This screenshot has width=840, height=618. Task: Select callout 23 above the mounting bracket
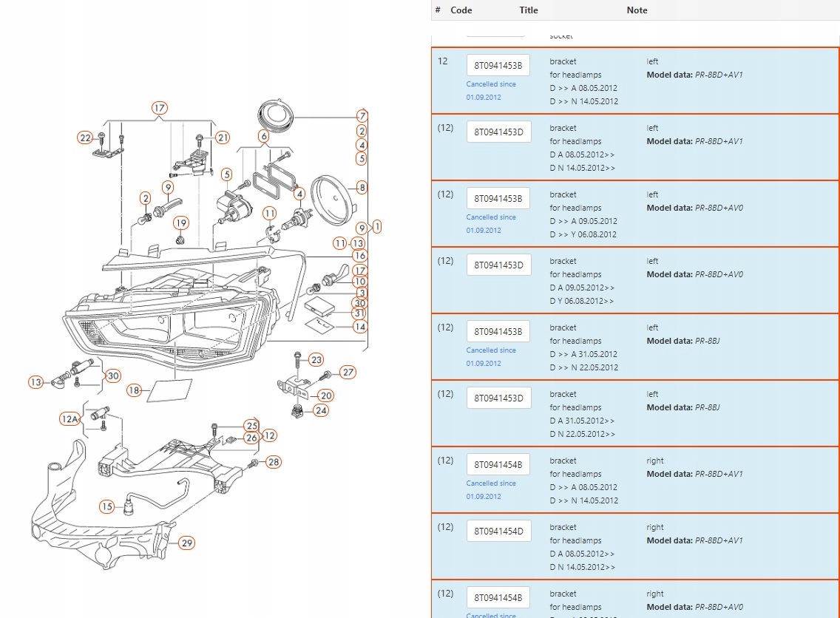[x=316, y=360]
